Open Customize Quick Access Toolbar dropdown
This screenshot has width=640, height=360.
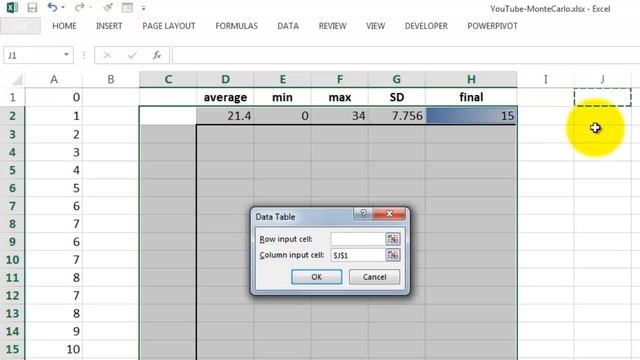coord(144,8)
